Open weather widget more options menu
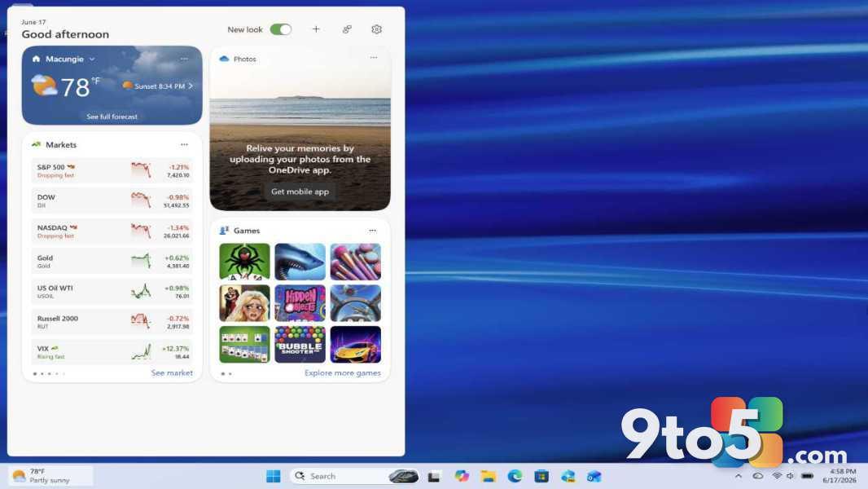The image size is (868, 489). tap(184, 59)
